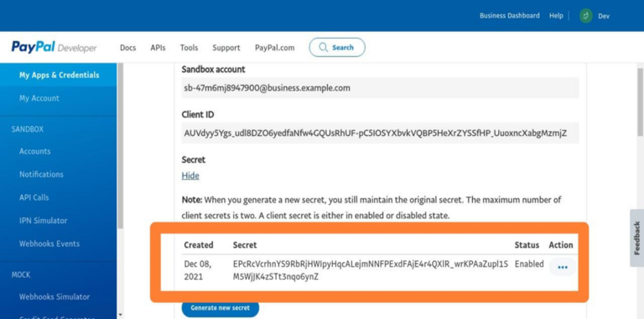Go to the PayPal.com link
The width and height of the screenshot is (644, 319).
coord(275,48)
